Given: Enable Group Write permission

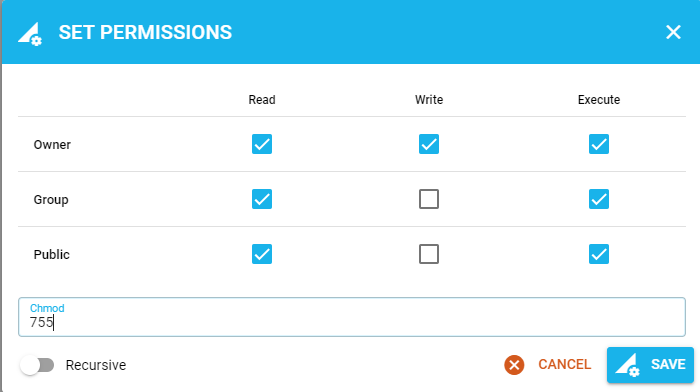Looking at the screenshot, I should [x=429, y=199].
